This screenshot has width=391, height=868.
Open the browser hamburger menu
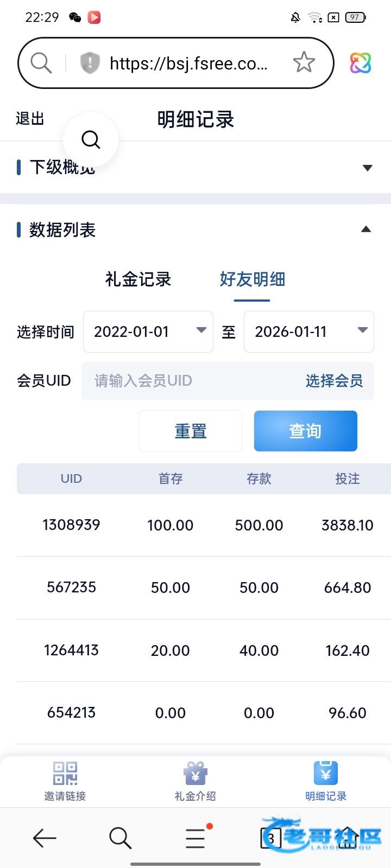(x=195, y=838)
